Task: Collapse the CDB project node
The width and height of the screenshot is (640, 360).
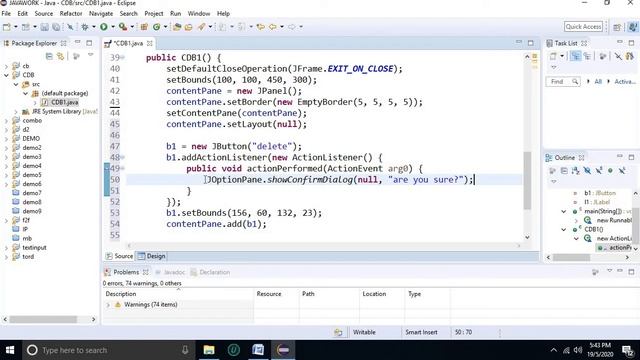Action: 6,75
